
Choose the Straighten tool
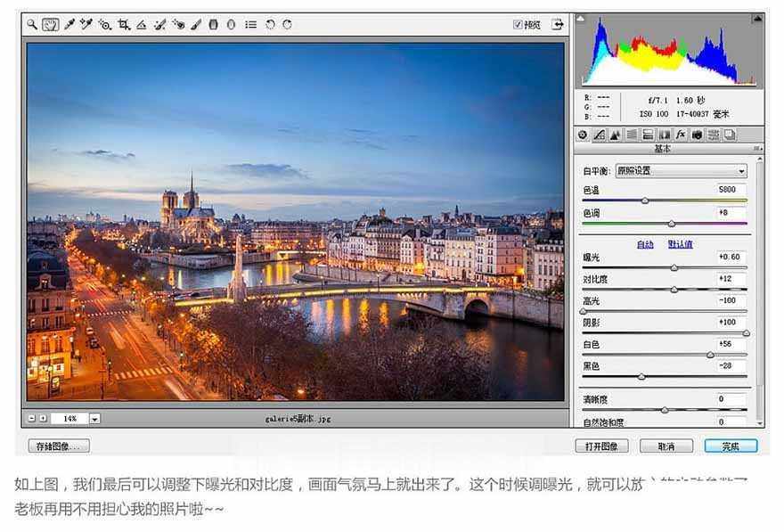[142, 24]
